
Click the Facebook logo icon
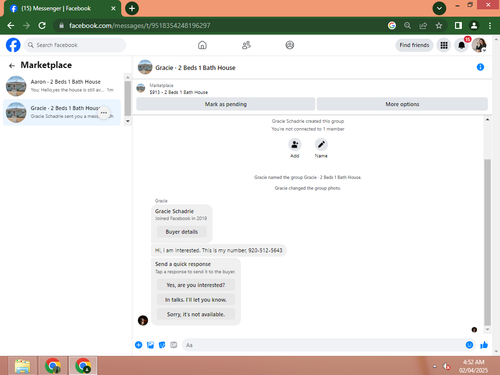click(13, 45)
